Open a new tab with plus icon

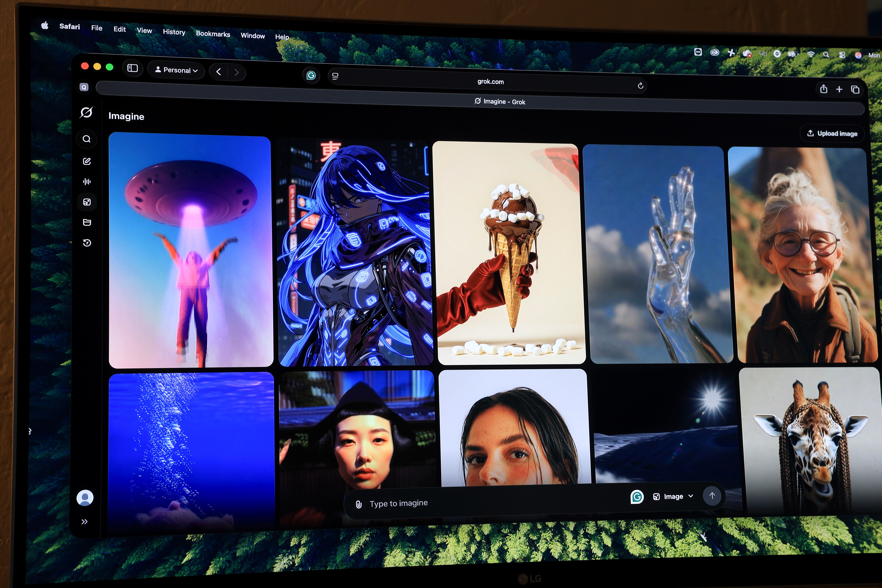tap(839, 89)
